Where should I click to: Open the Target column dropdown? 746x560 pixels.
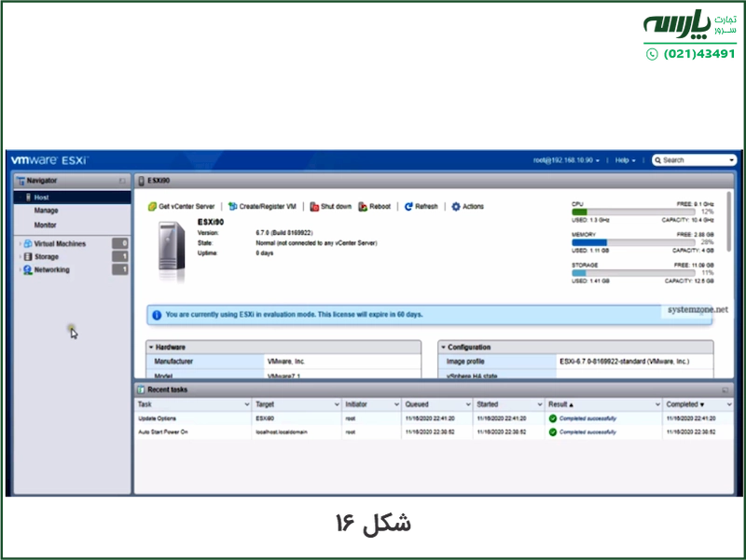[337, 404]
